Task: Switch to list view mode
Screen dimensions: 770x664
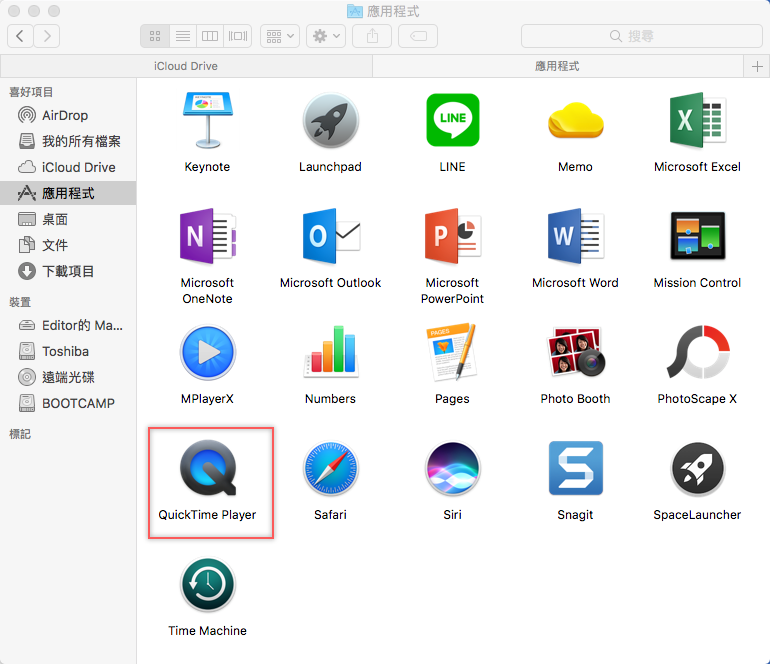Action: [183, 36]
